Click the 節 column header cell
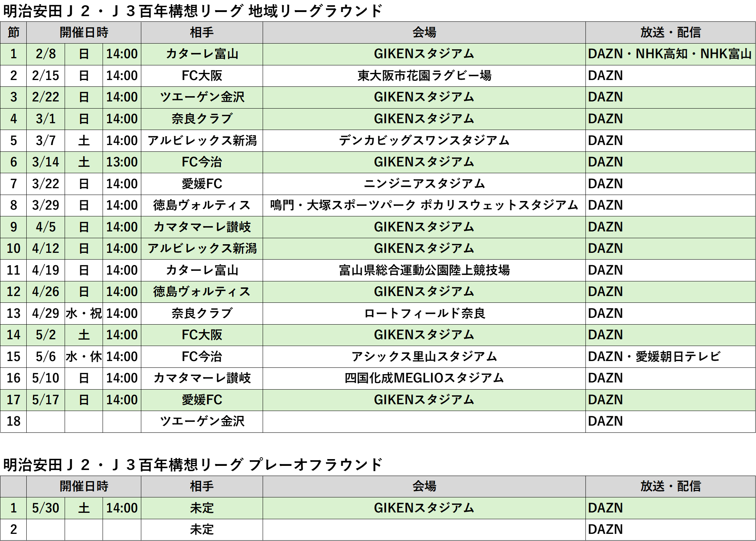The image size is (756, 541). (14, 32)
